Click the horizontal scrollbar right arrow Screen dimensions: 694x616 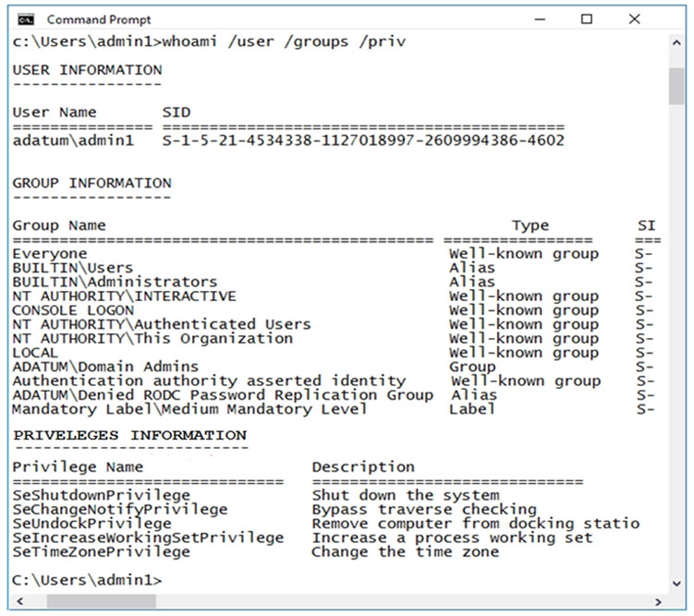point(658,601)
